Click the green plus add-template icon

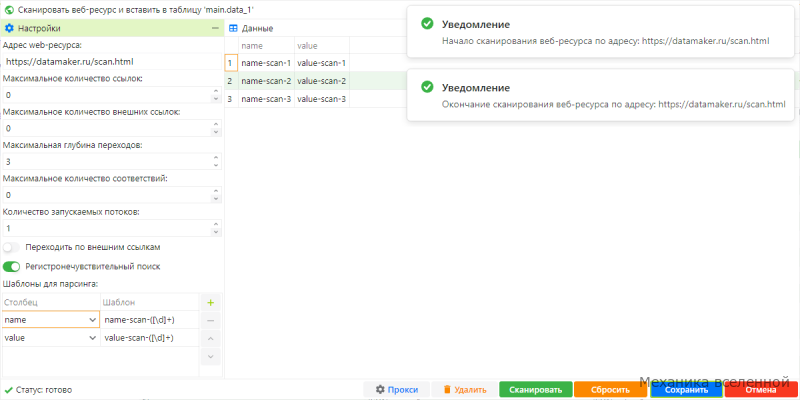point(210,303)
